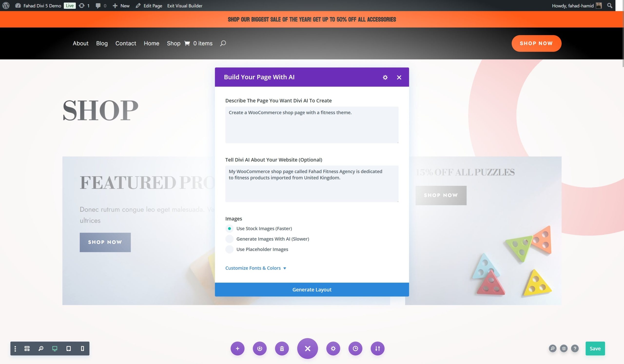
Task: Click the history/undo icon in bottom toolbar
Action: [x=355, y=348]
